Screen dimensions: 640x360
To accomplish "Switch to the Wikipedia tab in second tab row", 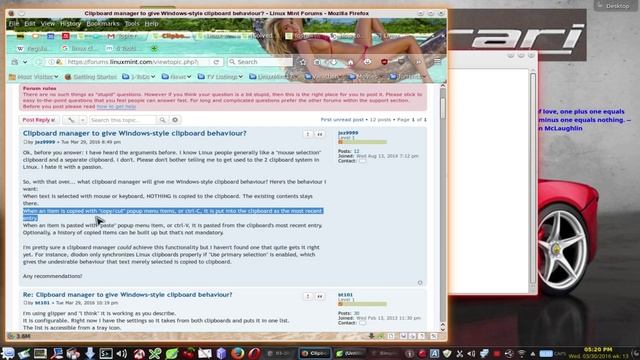I will click(33, 49).
